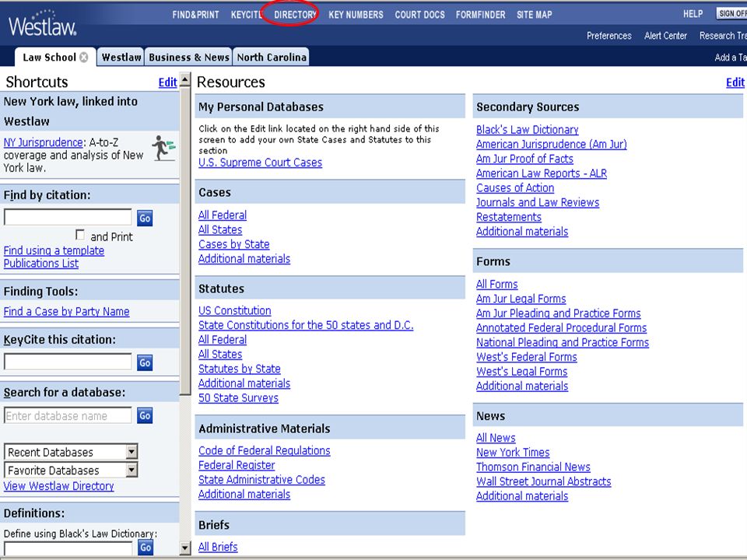Open Cases by State link
Image resolution: width=747 pixels, height=560 pixels.
(x=234, y=244)
